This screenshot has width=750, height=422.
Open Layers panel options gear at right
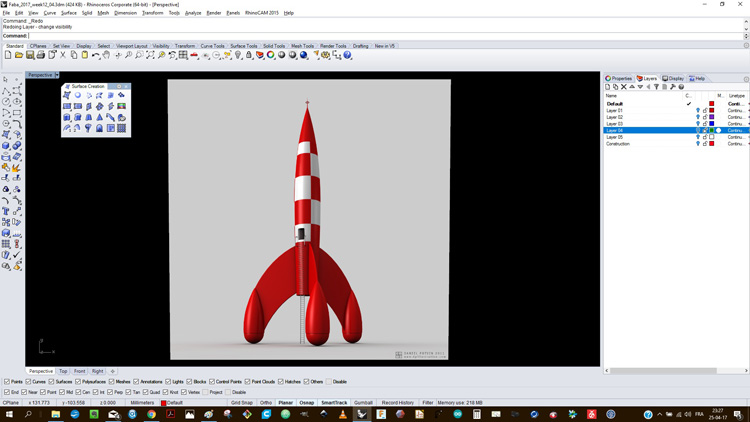point(746,79)
